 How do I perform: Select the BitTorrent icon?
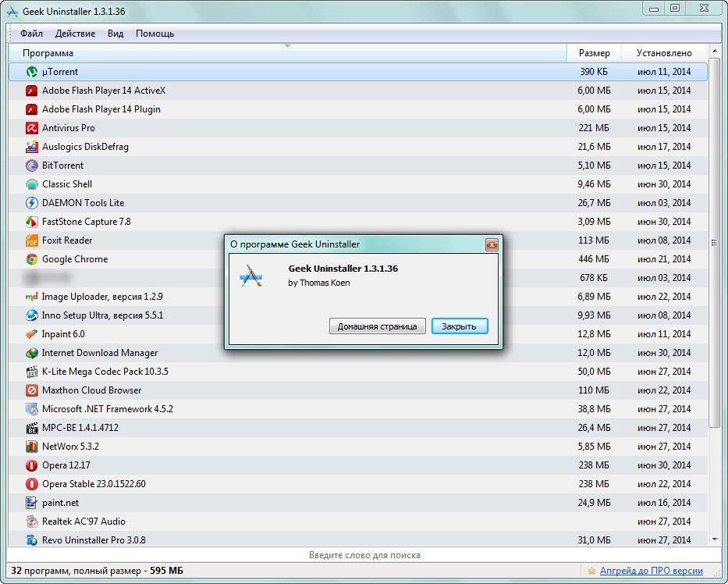31,166
